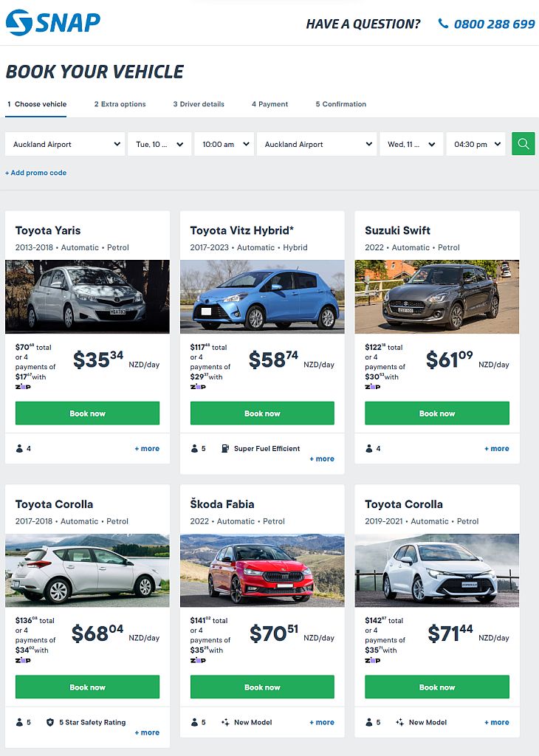
Task: Open the Auckland Airport pickup location dropdown
Action: tap(65, 143)
